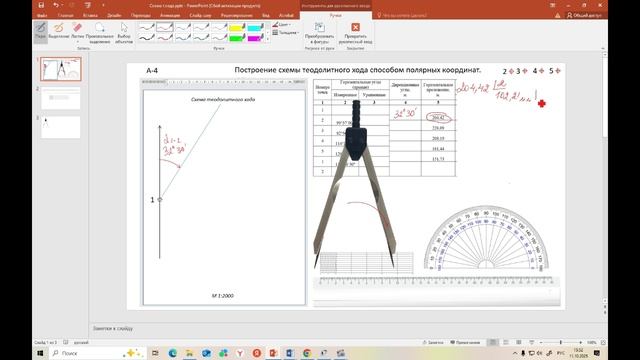Undo the last action
640x360 pixels.
[56, 5]
